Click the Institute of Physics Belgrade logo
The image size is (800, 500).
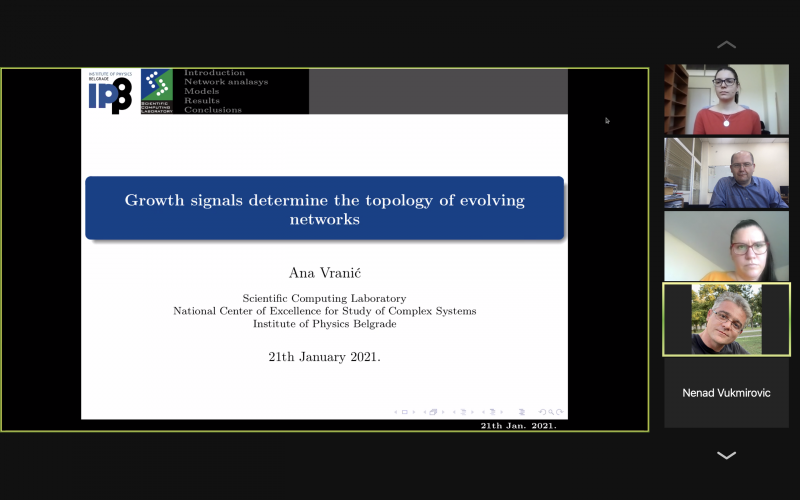(110, 91)
